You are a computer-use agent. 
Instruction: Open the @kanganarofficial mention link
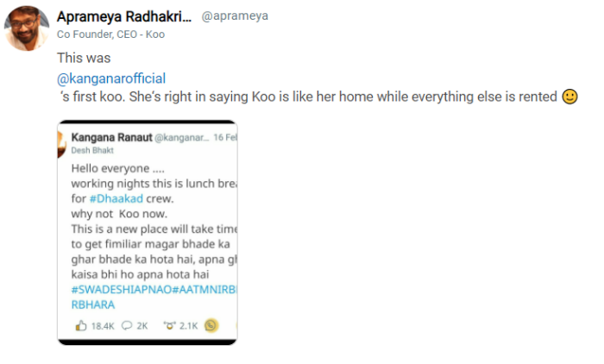(110, 78)
